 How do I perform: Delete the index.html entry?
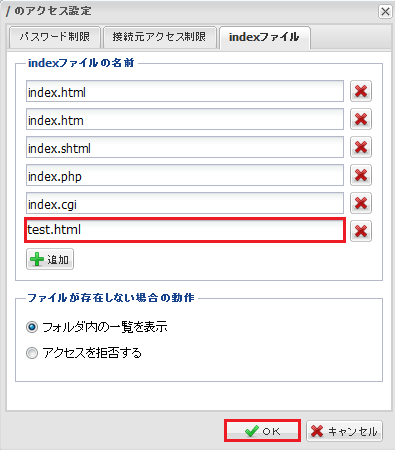[x=361, y=91]
